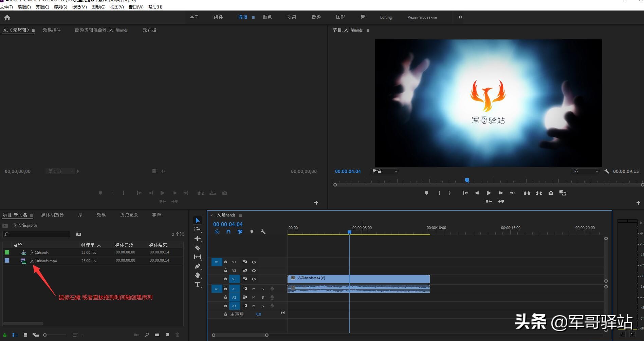Image resolution: width=644 pixels, height=341 pixels.
Task: Switch to 音频 workspace
Action: pyautogui.click(x=316, y=17)
